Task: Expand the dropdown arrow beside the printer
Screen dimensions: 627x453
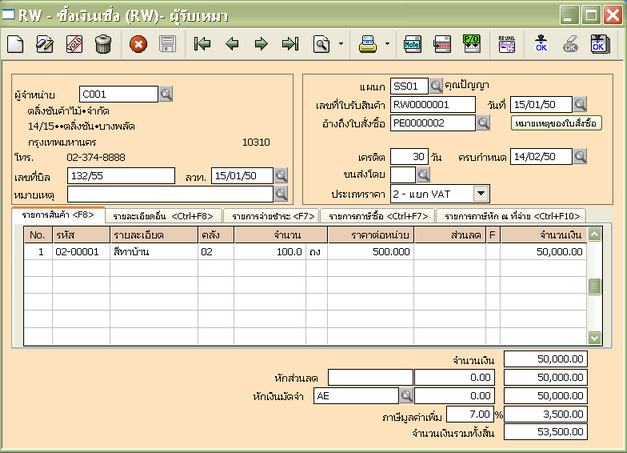Action: [387, 44]
